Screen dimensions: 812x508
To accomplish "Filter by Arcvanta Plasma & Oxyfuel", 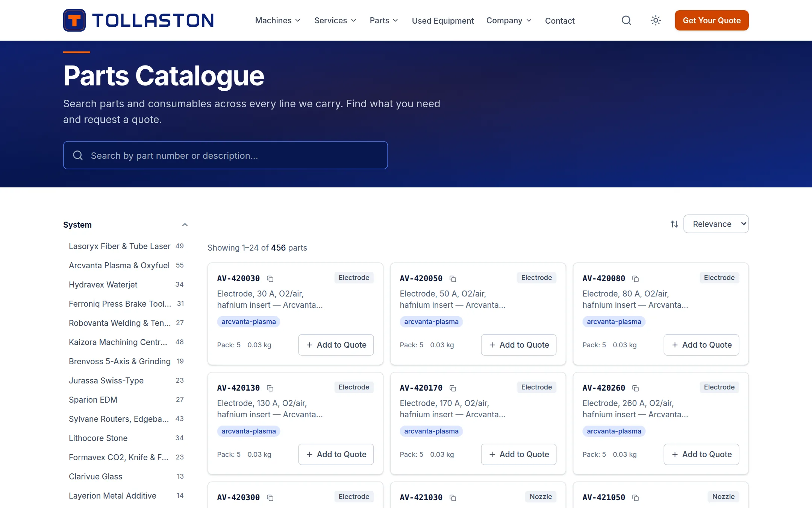I will 126,265.
